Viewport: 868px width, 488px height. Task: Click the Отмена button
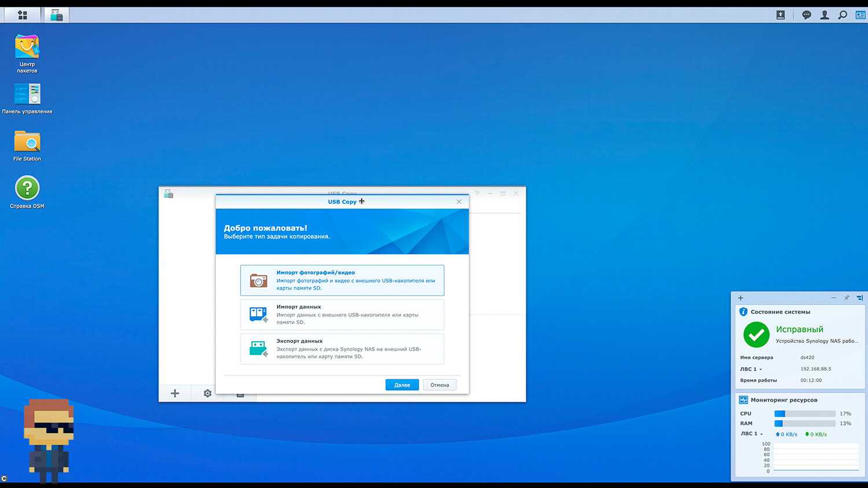pyautogui.click(x=439, y=385)
